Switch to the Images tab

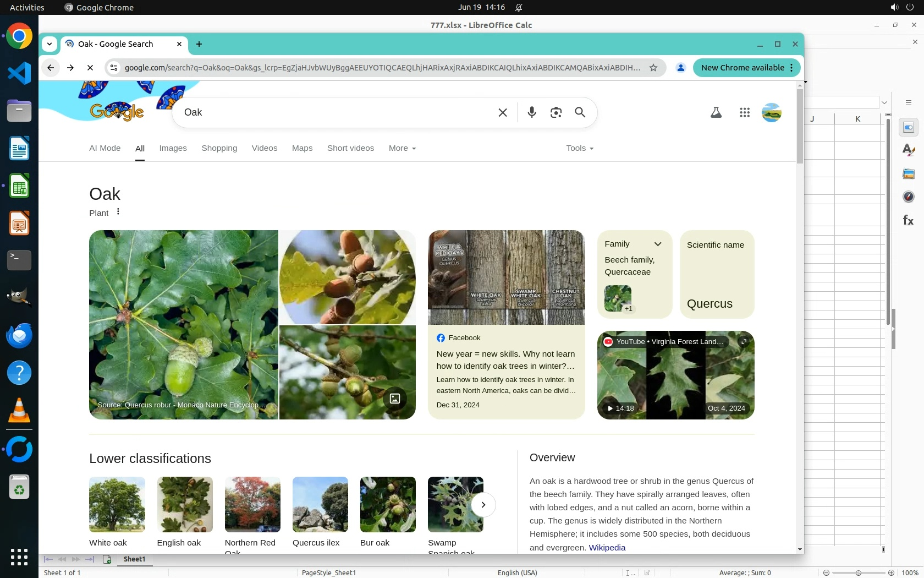[x=173, y=148]
